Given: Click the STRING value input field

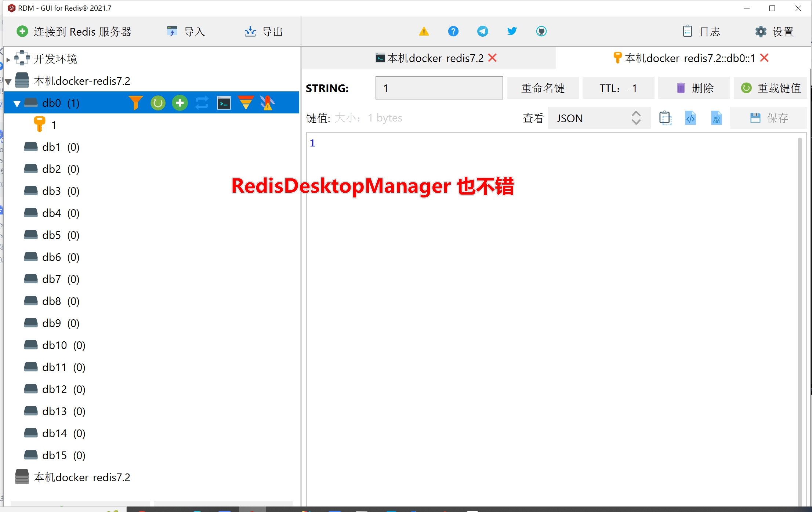Looking at the screenshot, I should click(439, 88).
